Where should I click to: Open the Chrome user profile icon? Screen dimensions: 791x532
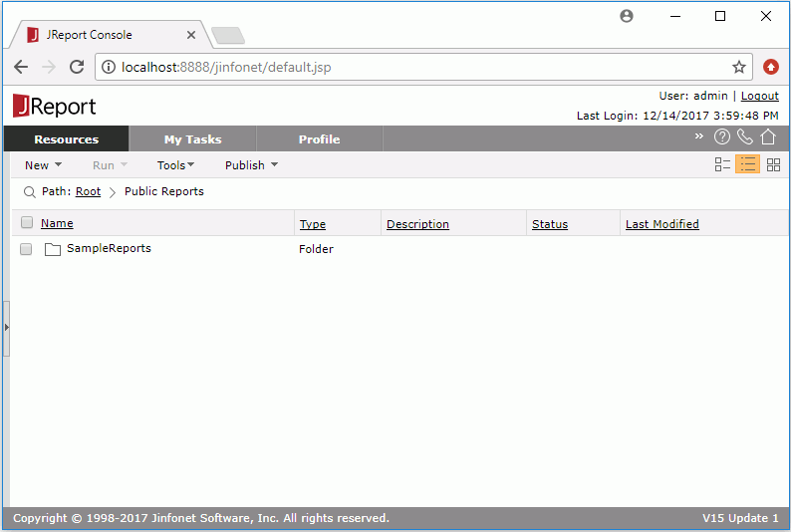click(627, 16)
